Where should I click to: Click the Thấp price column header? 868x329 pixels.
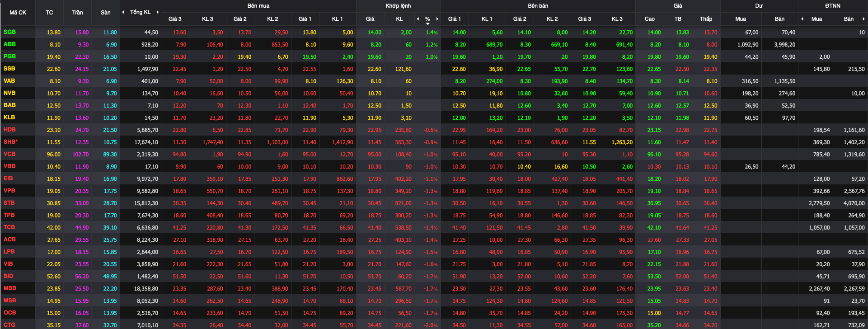[x=706, y=19]
